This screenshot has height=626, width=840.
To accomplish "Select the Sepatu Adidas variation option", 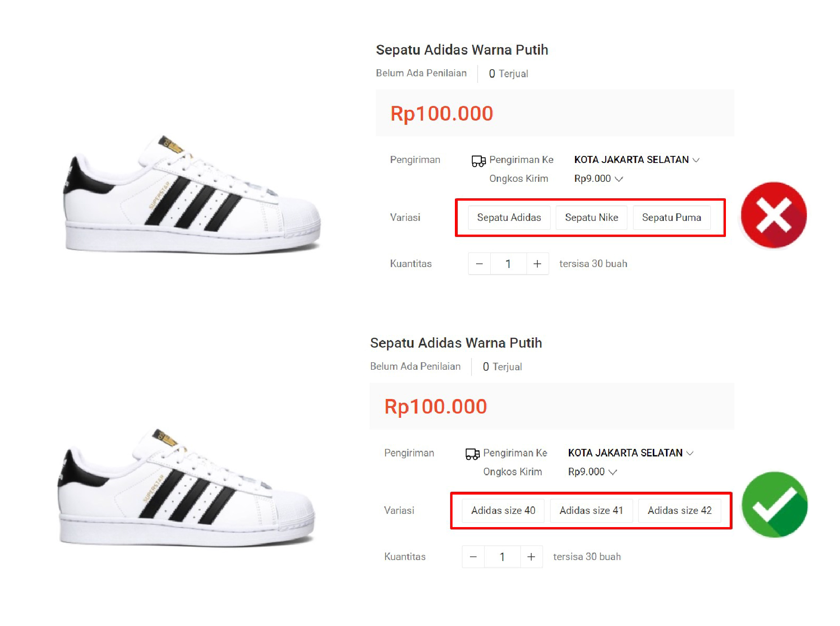I will click(509, 218).
